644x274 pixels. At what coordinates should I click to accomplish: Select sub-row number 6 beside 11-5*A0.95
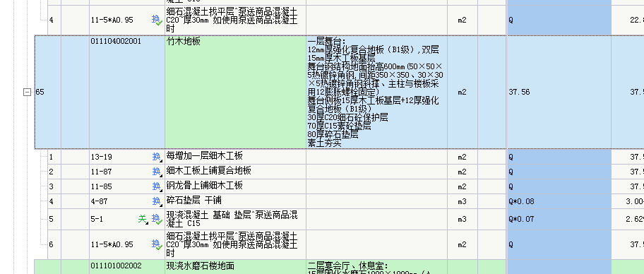click(54, 245)
